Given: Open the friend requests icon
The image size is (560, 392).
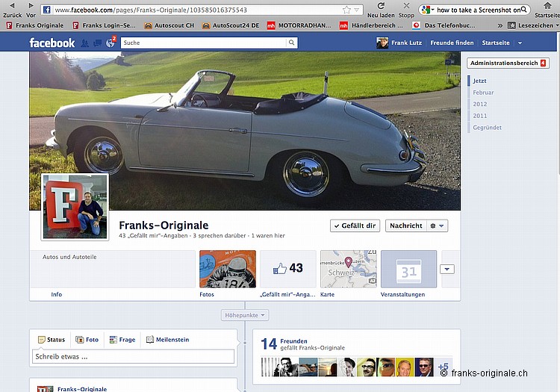Looking at the screenshot, I should [84, 43].
